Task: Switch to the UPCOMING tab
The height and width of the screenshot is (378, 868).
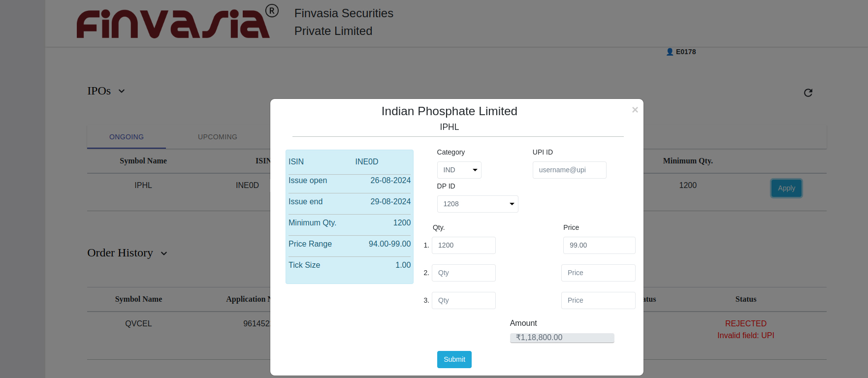Action: point(217,137)
